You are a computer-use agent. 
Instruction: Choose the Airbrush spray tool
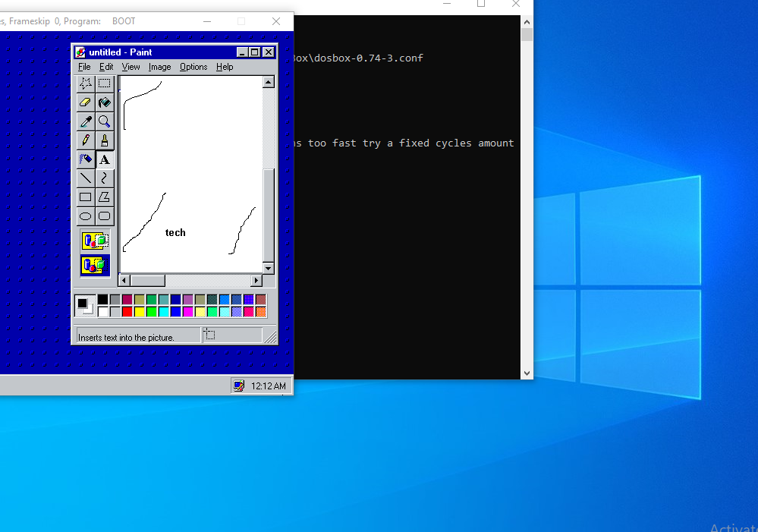pyautogui.click(x=86, y=159)
